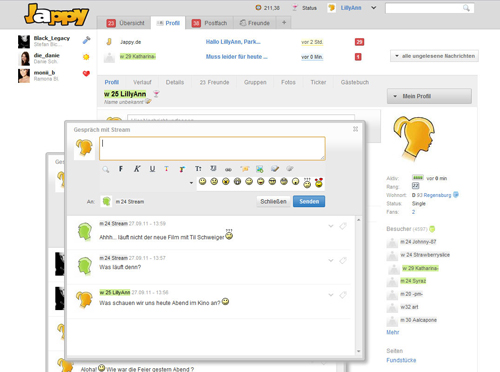Expand options chevron for LillyAnn 13:56 message
Image resolution: width=500 pixels, height=372 pixels.
(331, 295)
